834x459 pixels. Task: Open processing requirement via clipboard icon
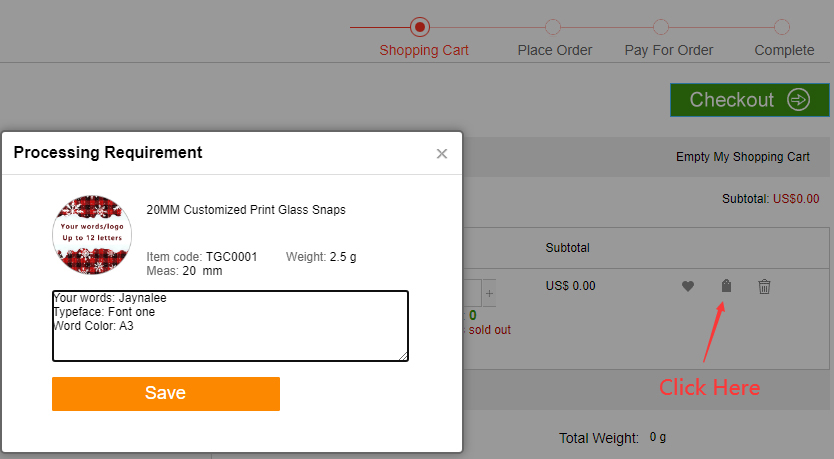click(x=727, y=287)
